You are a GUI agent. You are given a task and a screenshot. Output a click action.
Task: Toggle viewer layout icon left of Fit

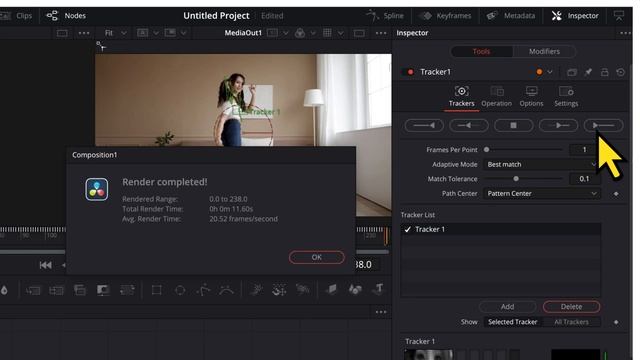62,33
